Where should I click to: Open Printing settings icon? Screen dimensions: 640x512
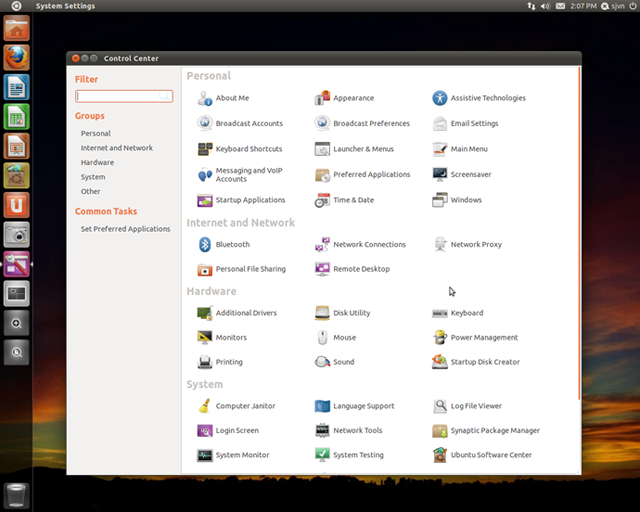pyautogui.click(x=204, y=362)
